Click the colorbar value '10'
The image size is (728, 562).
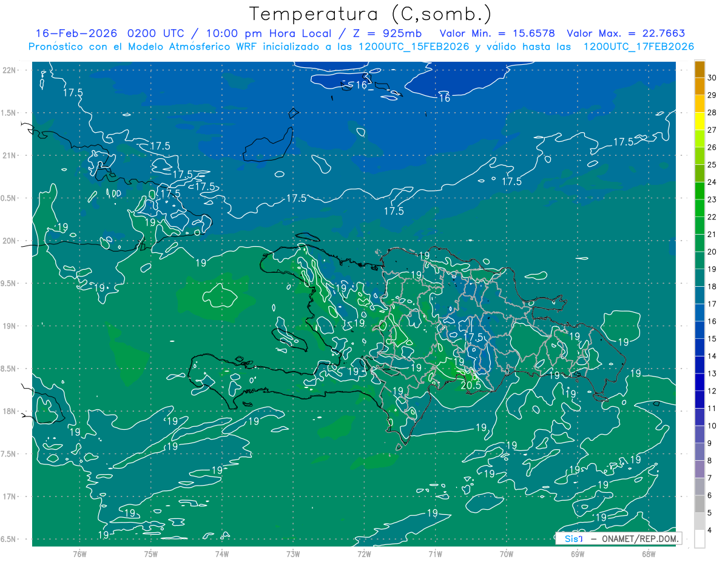712,426
